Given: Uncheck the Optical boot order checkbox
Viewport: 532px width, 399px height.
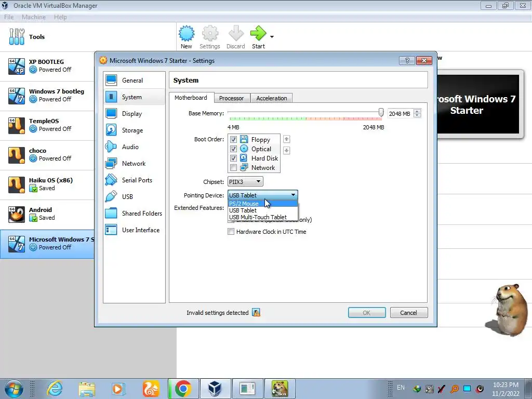Looking at the screenshot, I should pos(233,149).
